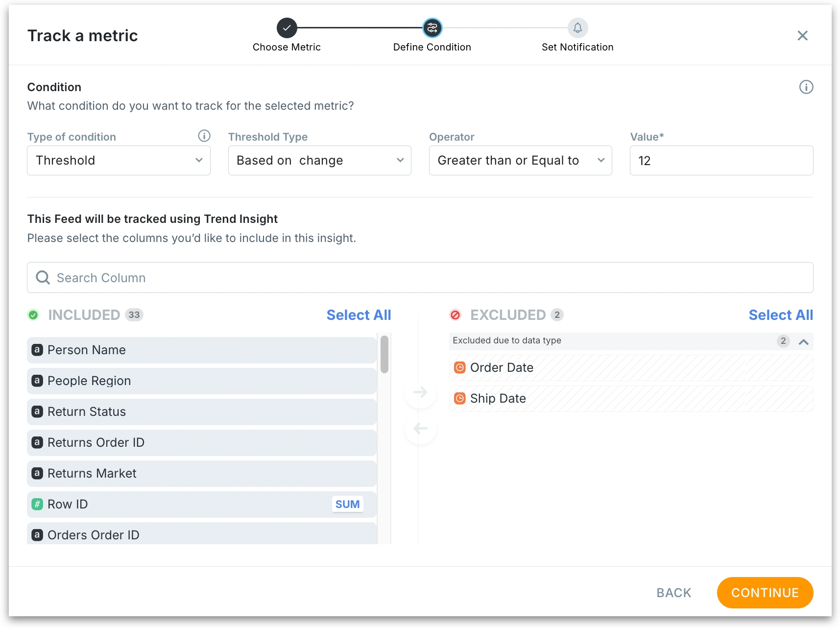The height and width of the screenshot is (628, 840).
Task: Click the search magnifier icon
Action: click(43, 278)
